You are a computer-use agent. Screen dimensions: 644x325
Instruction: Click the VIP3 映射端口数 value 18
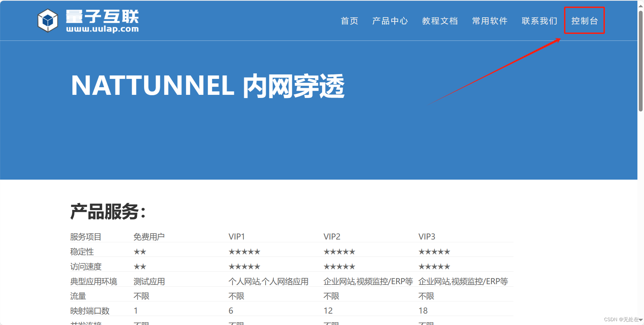pos(423,311)
